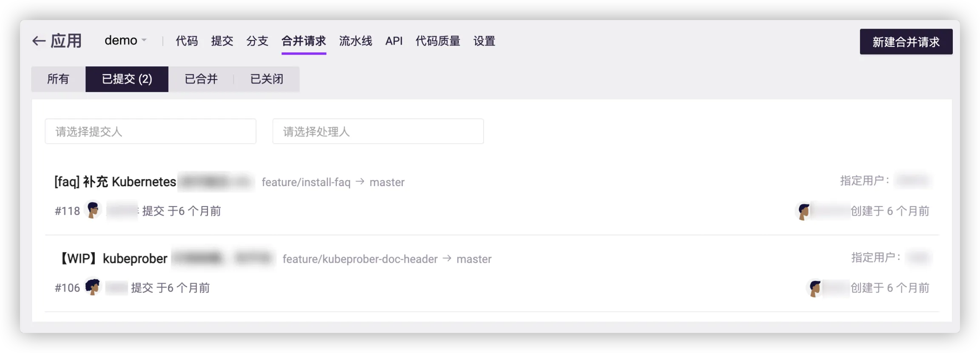The height and width of the screenshot is (353, 980).
Task: Open the 请选择提交人 dropdown
Action: (151, 132)
